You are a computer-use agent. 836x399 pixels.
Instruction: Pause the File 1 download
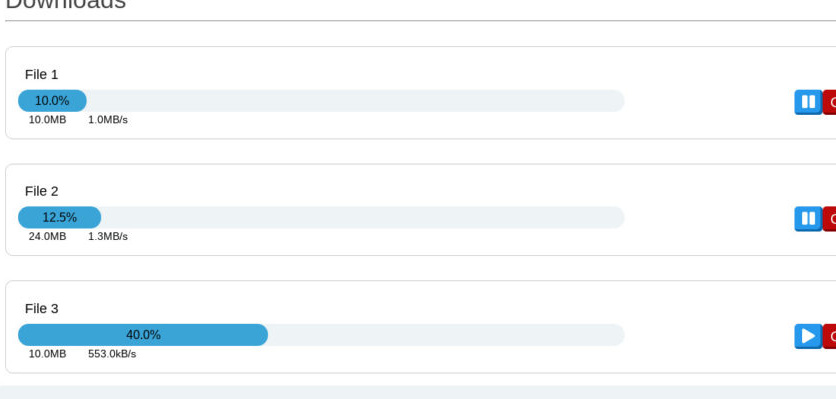(808, 102)
